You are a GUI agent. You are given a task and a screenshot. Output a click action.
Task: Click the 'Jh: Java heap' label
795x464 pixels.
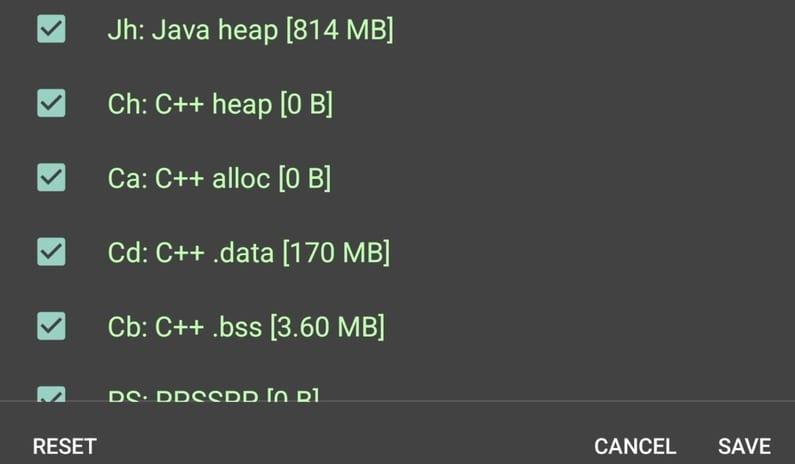point(192,30)
